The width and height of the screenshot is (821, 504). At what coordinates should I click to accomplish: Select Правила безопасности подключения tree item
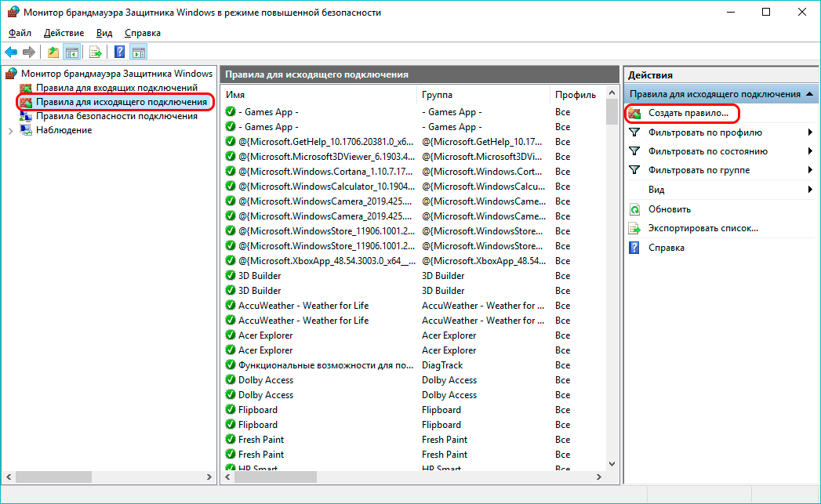click(117, 116)
